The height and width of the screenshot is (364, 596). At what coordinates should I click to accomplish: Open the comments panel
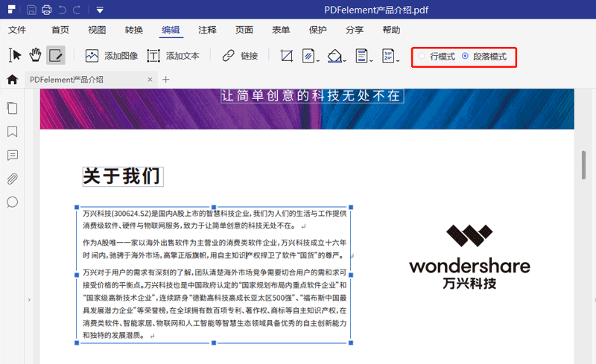pos(12,155)
